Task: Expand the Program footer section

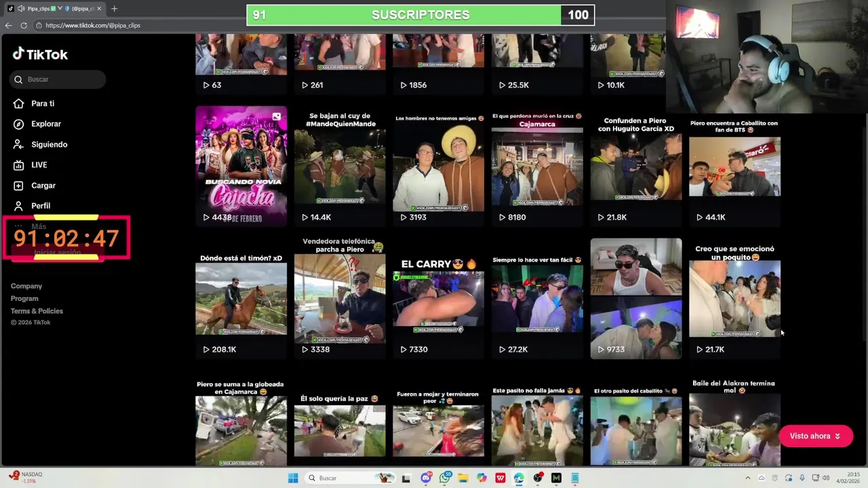Action: (24, 298)
